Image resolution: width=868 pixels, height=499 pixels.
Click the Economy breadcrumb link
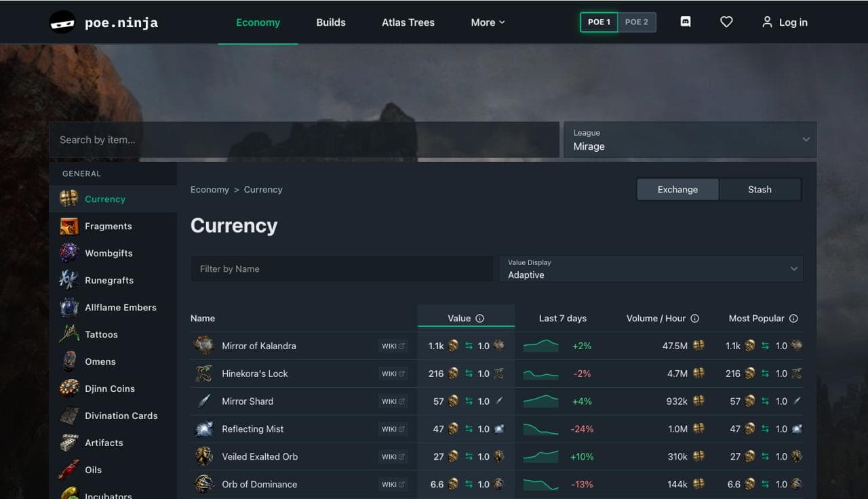coord(210,190)
